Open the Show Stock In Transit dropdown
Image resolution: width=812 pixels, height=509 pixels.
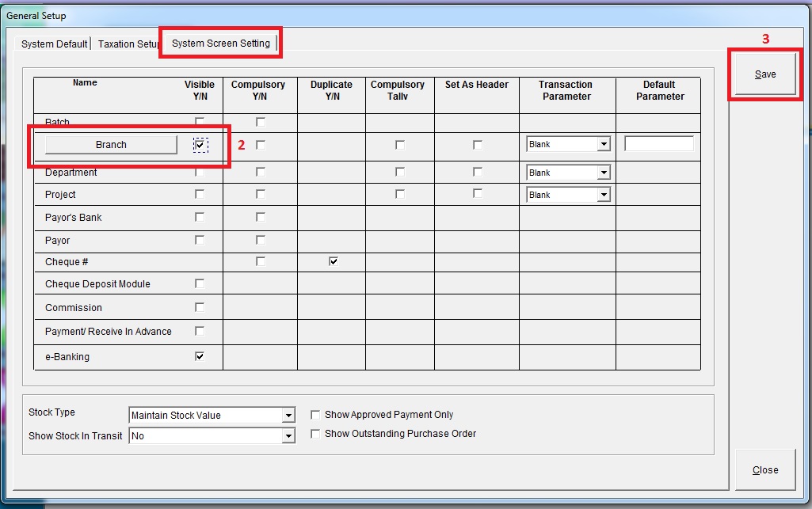(x=288, y=436)
